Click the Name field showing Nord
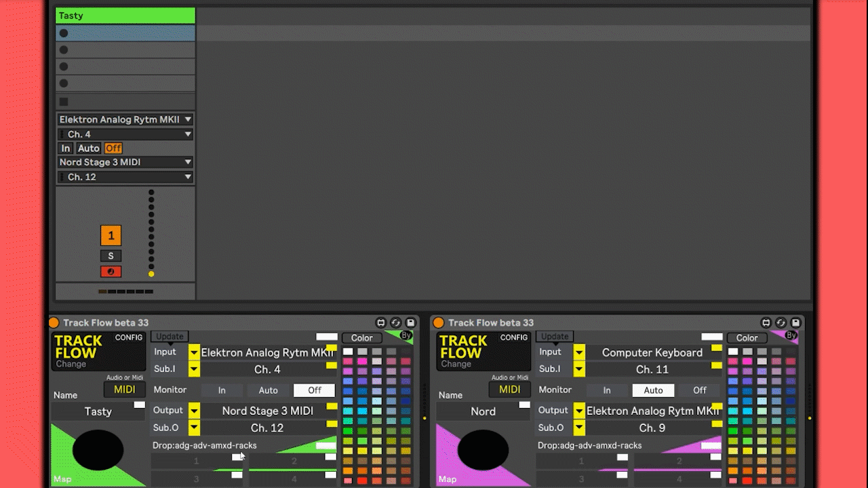868x488 pixels. point(484,411)
